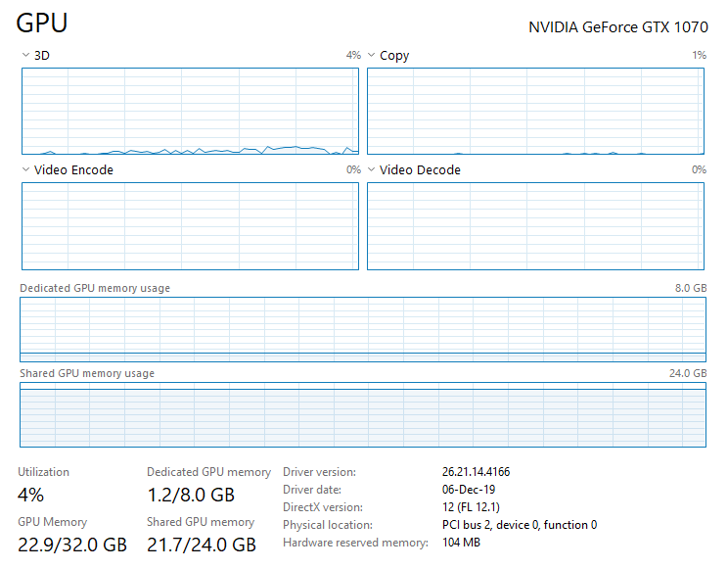Click the Dedicated GPU memory usage graph
Screen dimensions: 728x569
coord(363,329)
